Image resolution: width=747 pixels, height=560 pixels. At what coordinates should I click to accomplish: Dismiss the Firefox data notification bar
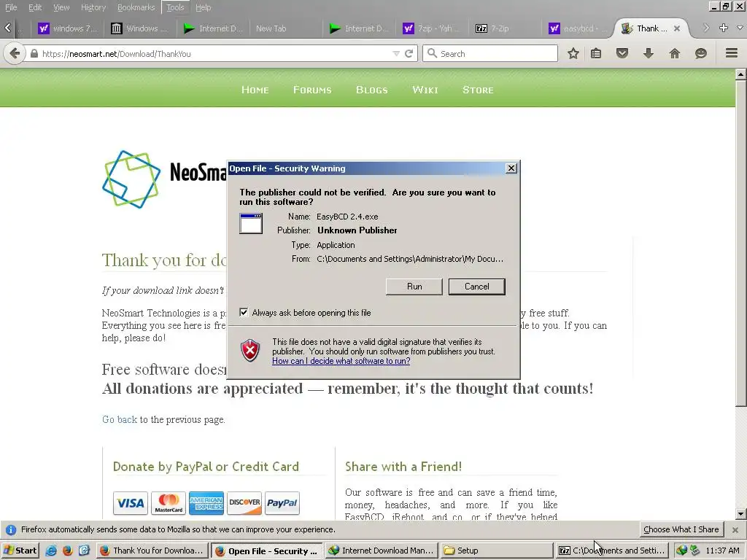tap(735, 529)
